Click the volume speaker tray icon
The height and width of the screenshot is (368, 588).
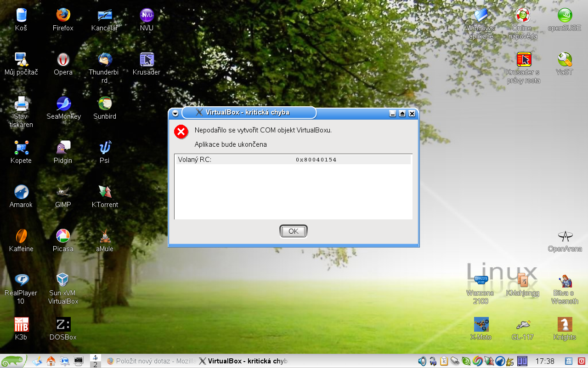point(422,361)
